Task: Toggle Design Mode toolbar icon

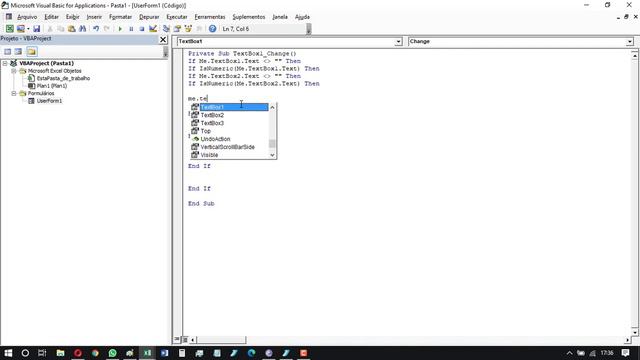Action: point(153,29)
